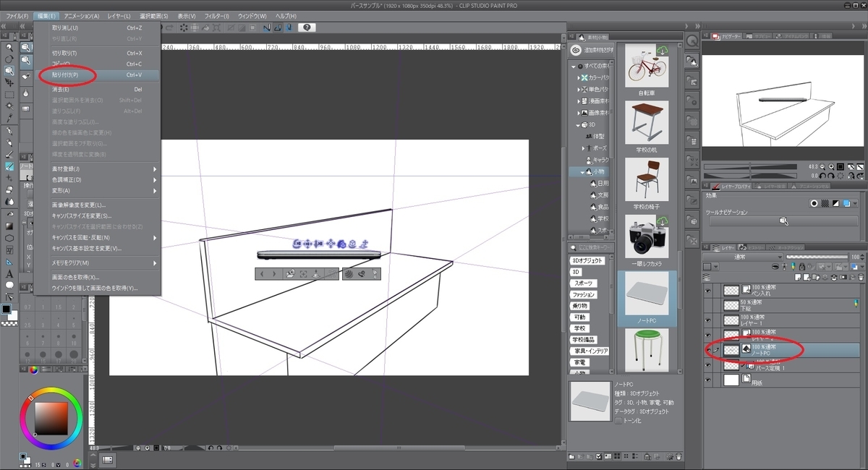Expand the カラーパターン tree folder

point(579,77)
